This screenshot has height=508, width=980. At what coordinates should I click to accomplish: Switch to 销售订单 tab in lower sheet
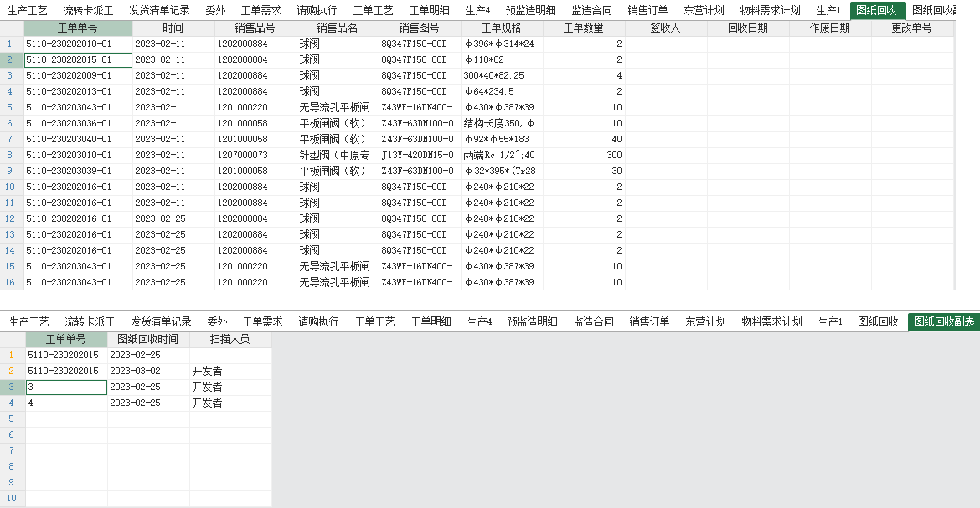(x=649, y=322)
